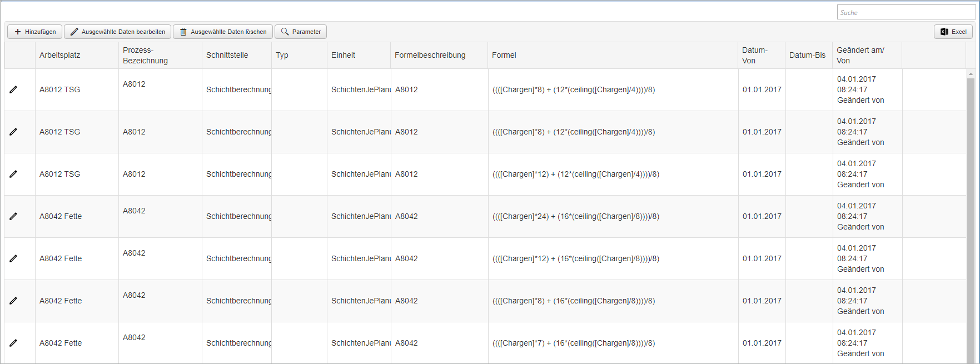Select Einheit cell in the [Chargen]*7 row

coord(359,343)
